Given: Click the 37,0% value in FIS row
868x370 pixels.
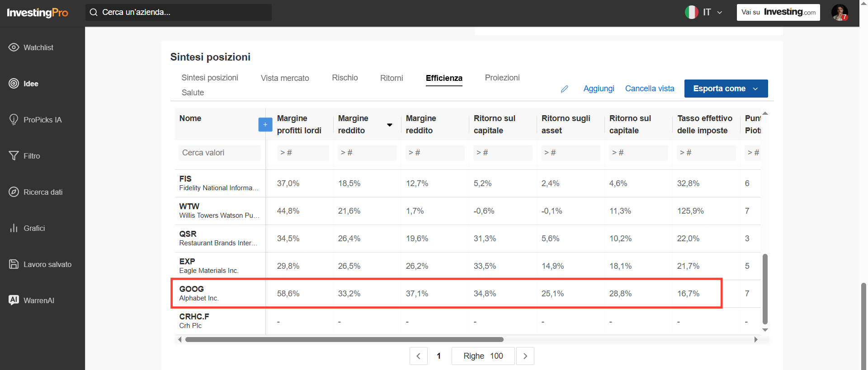Looking at the screenshot, I should [288, 183].
